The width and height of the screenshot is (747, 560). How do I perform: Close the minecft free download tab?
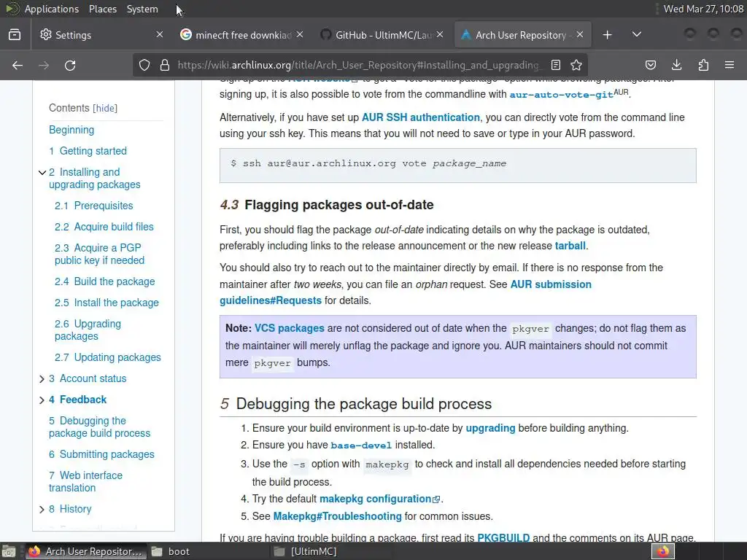[x=300, y=34]
